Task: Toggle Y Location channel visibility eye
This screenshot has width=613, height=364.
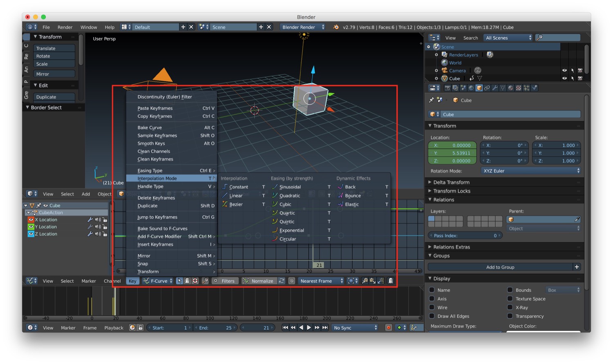Action: pos(31,227)
